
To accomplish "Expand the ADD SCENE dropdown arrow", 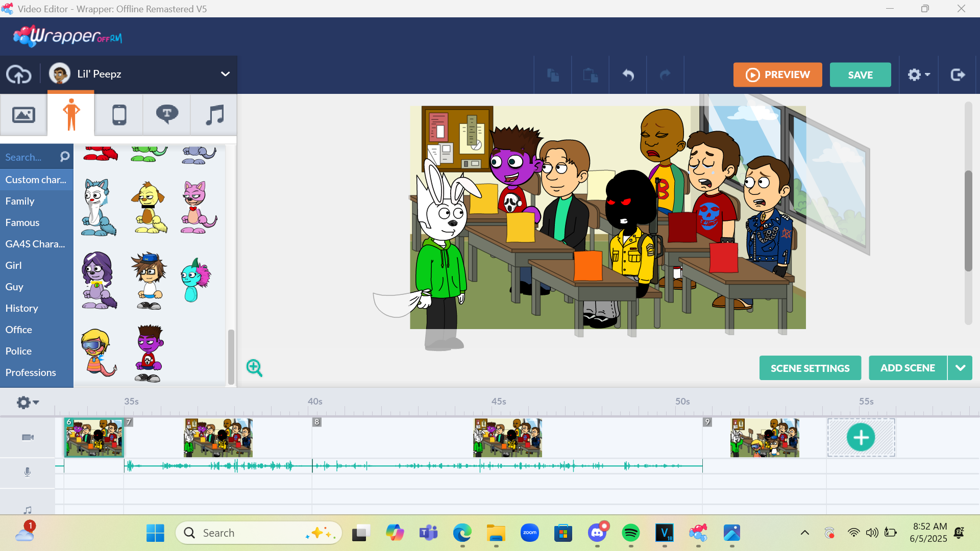I will 960,368.
